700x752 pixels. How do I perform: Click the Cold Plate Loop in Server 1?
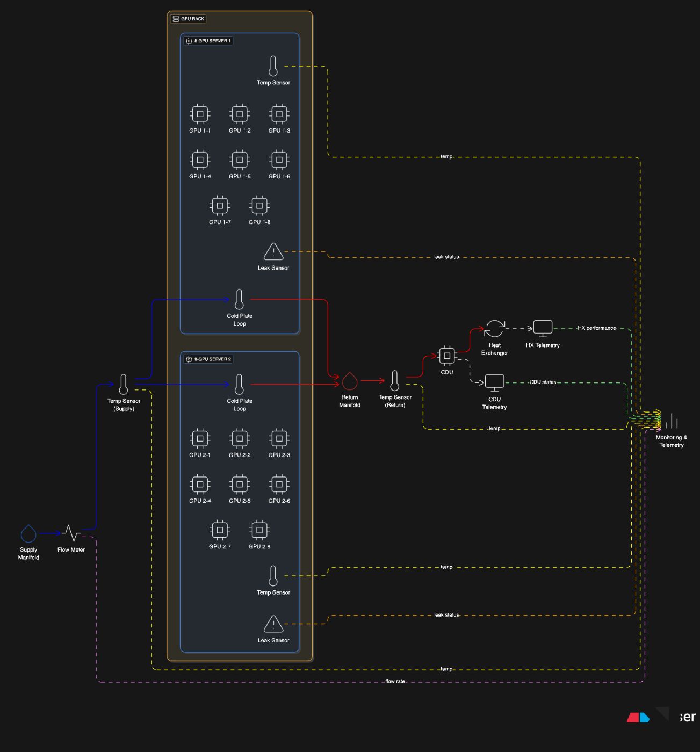click(240, 300)
